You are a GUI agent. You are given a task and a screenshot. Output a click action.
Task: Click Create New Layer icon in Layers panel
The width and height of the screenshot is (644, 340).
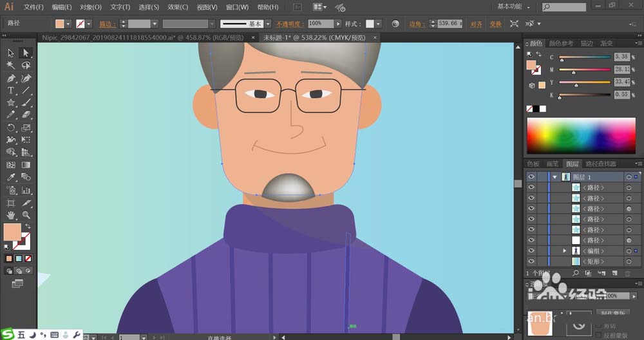click(x=614, y=273)
